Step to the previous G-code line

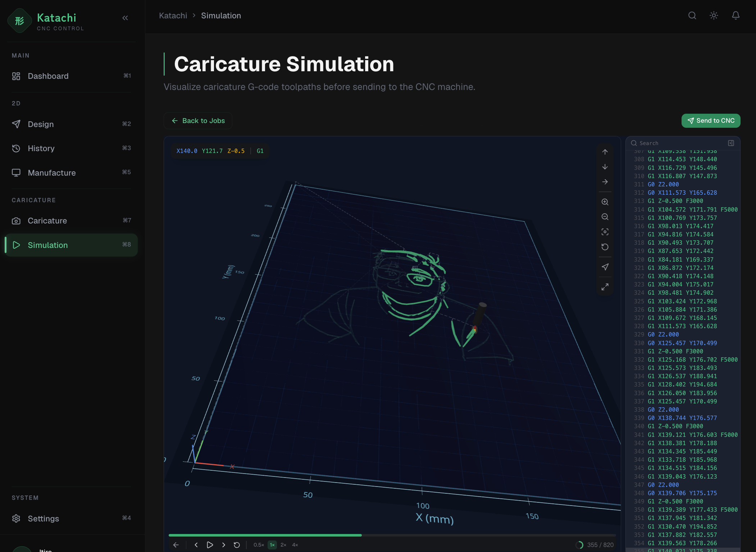pos(196,545)
